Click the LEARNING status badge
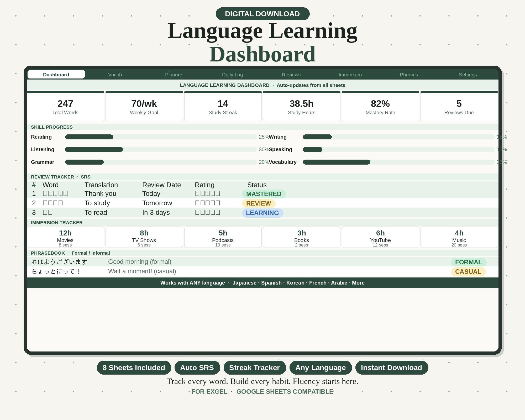The width and height of the screenshot is (525, 420). click(x=262, y=213)
